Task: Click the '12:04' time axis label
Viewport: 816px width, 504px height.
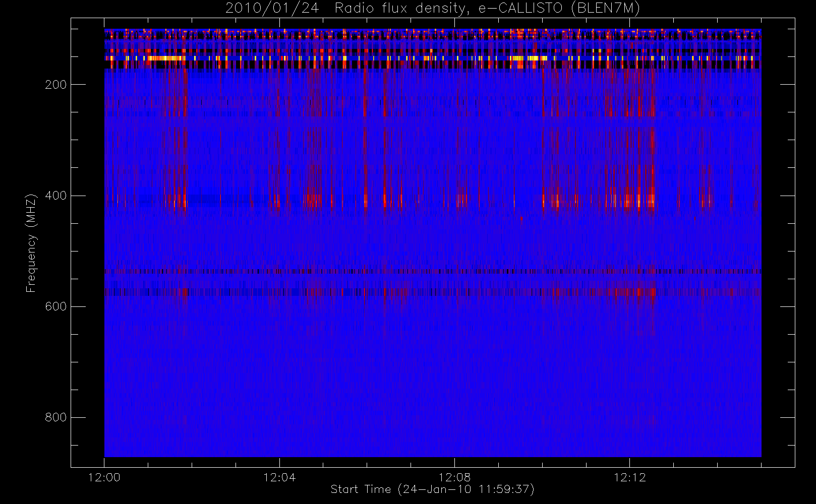Action: point(279,477)
